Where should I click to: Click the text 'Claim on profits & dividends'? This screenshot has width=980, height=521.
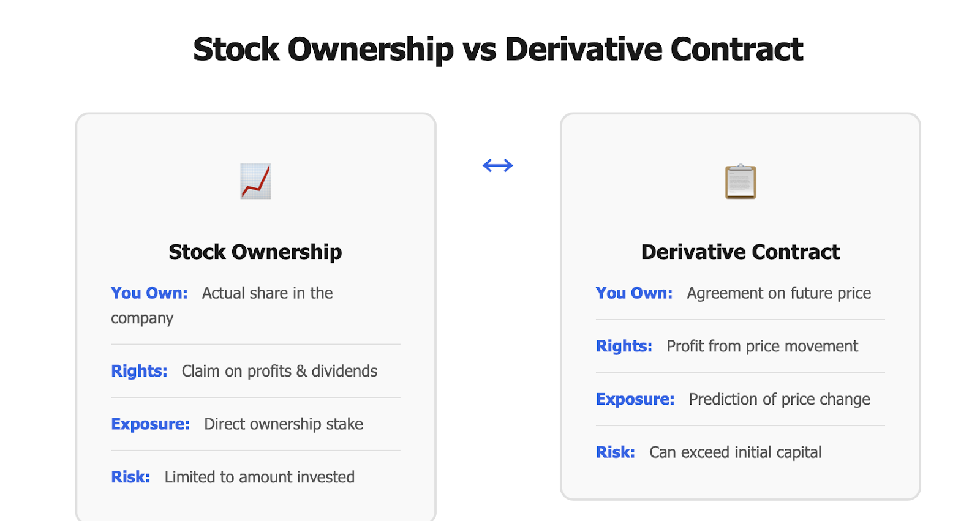click(279, 371)
